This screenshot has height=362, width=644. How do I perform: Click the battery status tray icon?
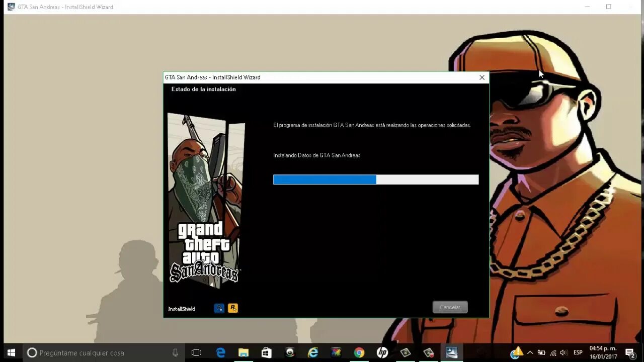[x=541, y=352]
